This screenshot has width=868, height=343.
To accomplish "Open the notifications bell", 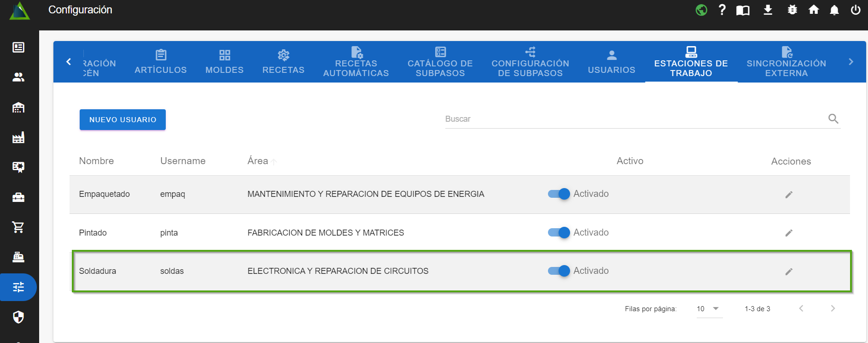I will 834,10.
